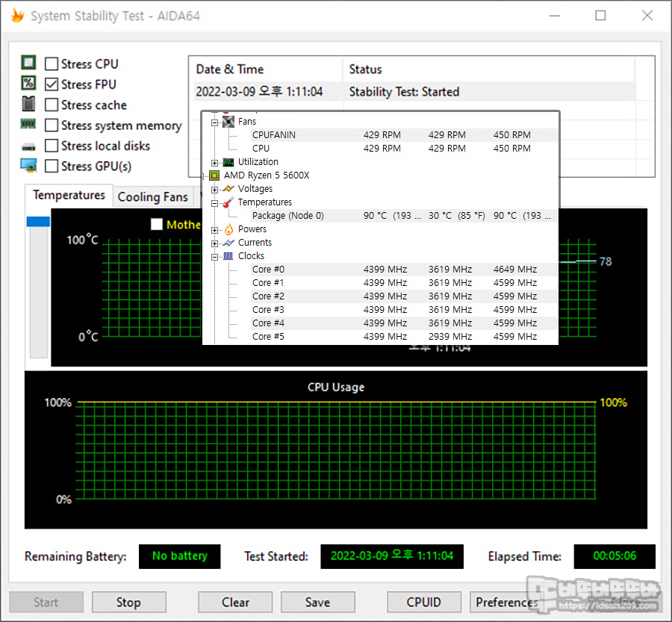Toggle the Motherboard graph legend checkbox
The image size is (672, 622).
157,224
